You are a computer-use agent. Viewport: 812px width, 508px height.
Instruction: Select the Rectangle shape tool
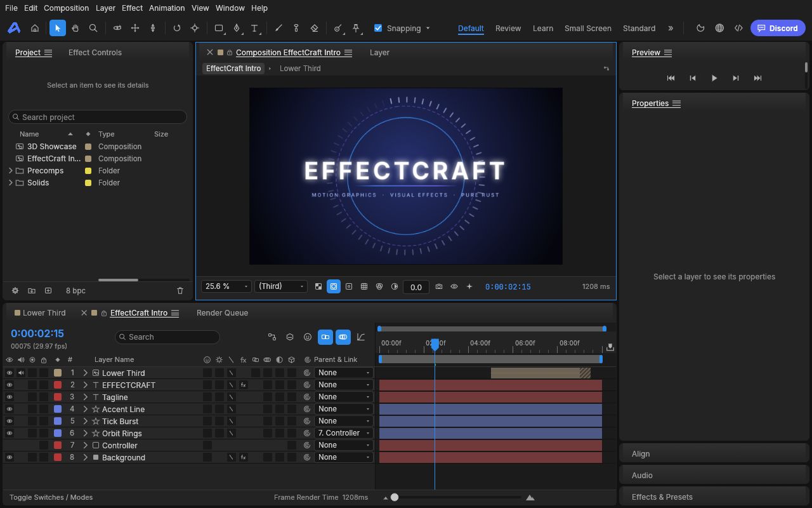219,28
